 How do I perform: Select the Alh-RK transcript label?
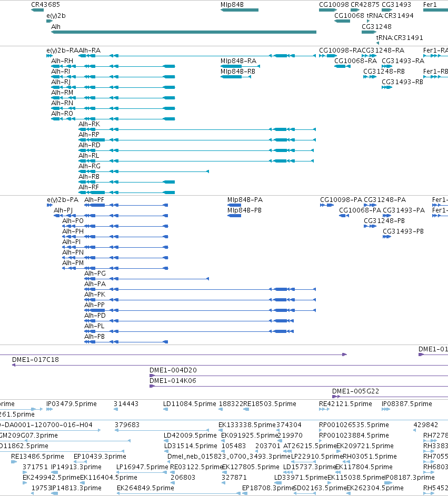[89, 124]
